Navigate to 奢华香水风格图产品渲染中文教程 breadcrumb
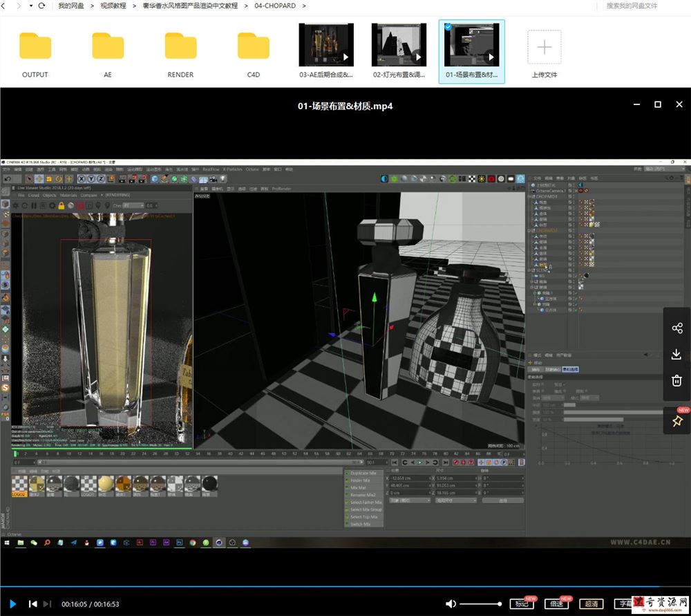Image resolution: width=691 pixels, height=616 pixels. 190,6
